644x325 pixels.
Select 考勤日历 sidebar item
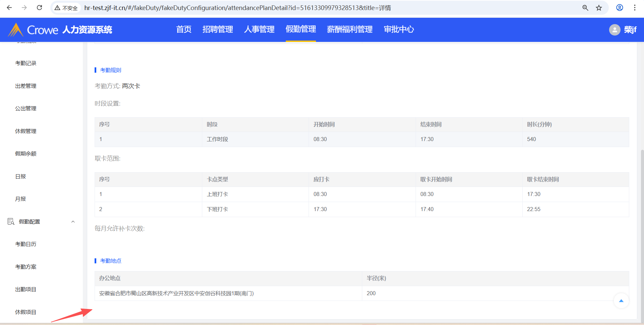tap(26, 244)
